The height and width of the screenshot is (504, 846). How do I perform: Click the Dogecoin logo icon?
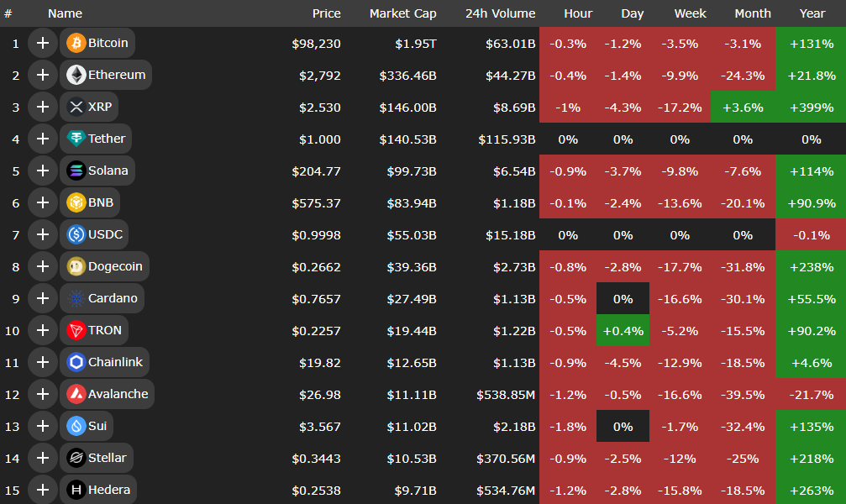pos(76,266)
